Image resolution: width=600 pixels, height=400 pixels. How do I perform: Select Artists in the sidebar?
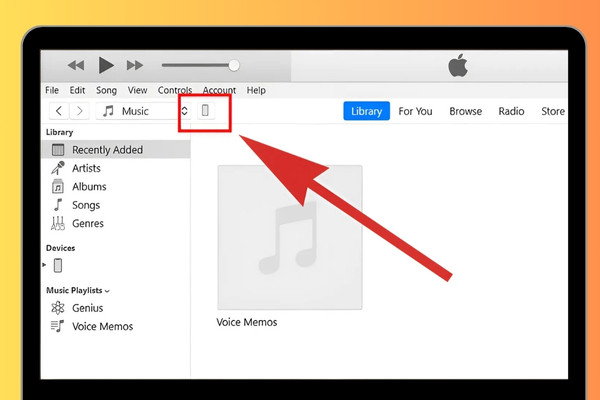116,168
